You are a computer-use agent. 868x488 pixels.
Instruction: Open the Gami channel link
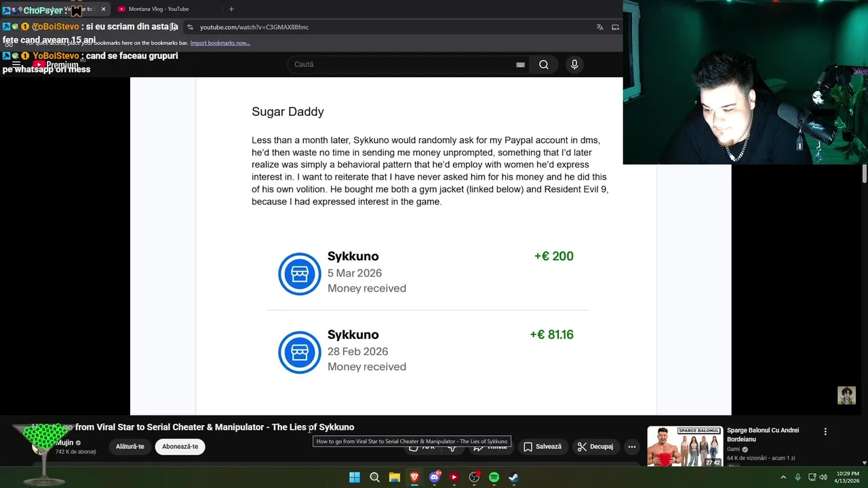tap(733, 449)
